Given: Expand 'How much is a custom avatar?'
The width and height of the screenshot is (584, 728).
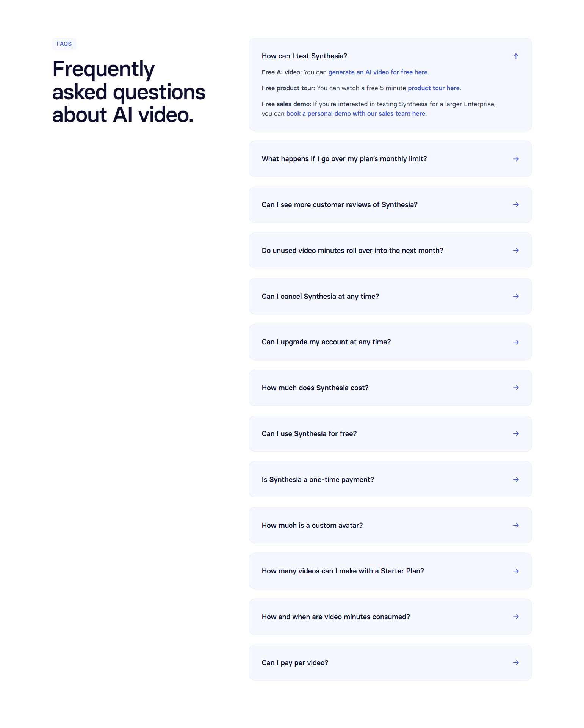Looking at the screenshot, I should pos(390,525).
